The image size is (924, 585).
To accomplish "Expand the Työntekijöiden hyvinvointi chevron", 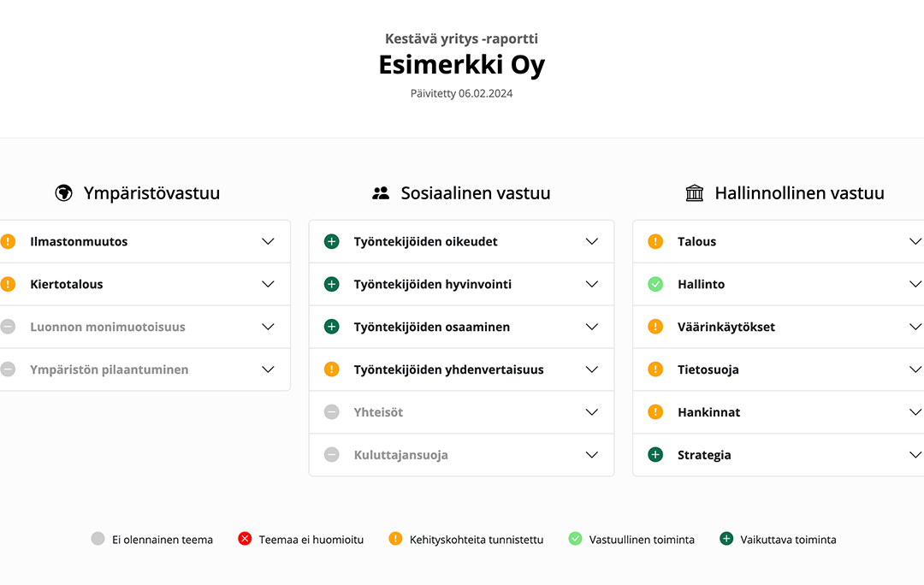I will (x=592, y=284).
